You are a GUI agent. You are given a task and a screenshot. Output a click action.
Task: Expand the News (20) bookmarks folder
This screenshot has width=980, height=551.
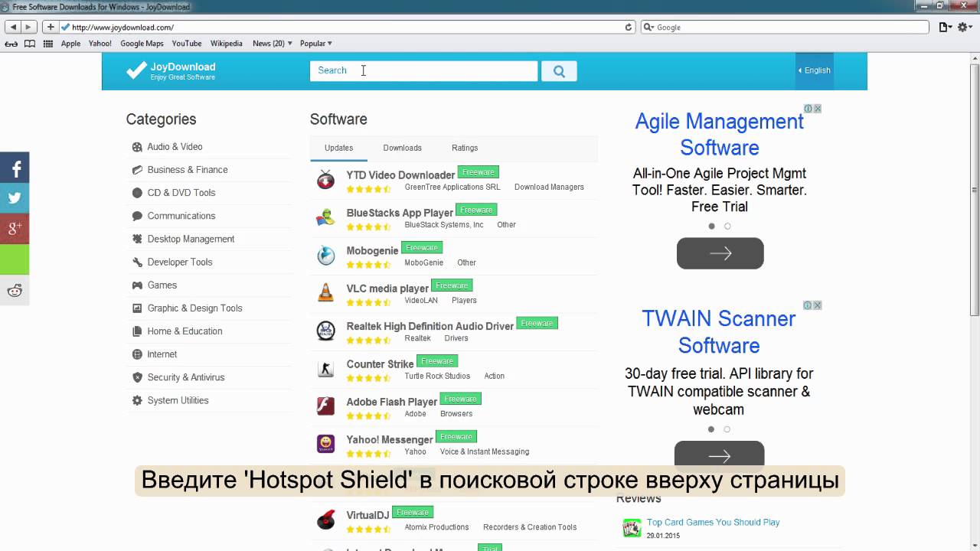(273, 44)
